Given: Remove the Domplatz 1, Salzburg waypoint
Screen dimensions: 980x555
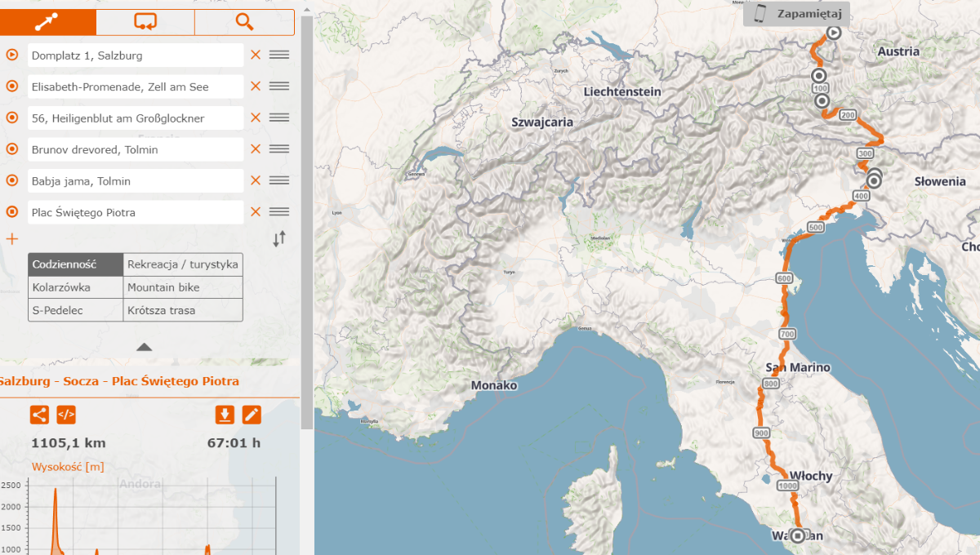Looking at the screenshot, I should (x=256, y=55).
